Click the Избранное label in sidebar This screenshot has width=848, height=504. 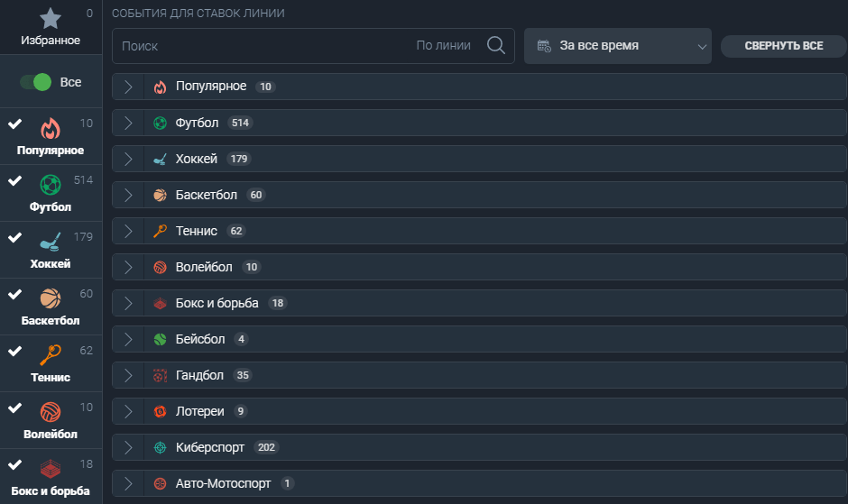51,41
